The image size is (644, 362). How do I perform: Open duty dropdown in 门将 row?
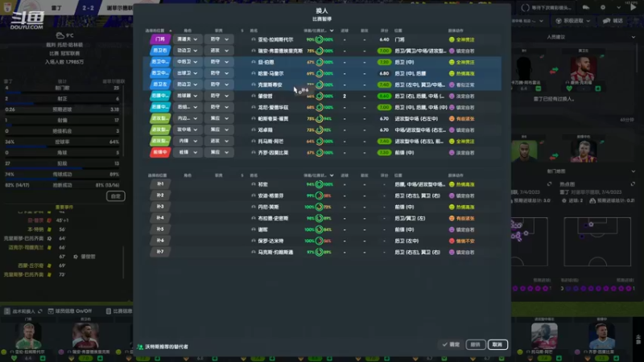click(x=219, y=39)
